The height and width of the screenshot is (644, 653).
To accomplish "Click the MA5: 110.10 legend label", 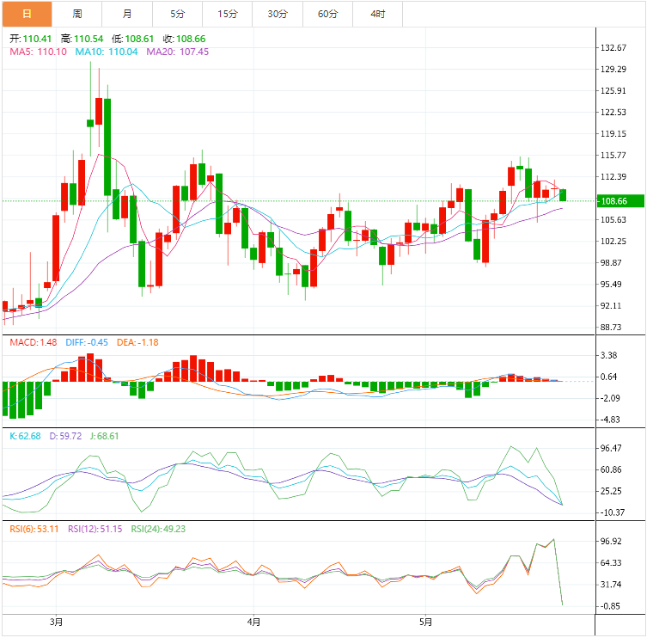I will (38, 52).
